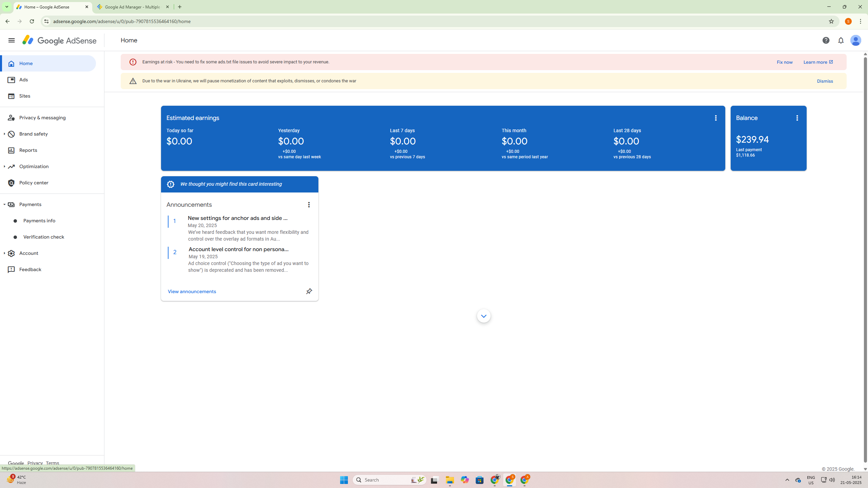The width and height of the screenshot is (868, 488).
Task: Bookmark this tab with the star icon
Action: 831,21
